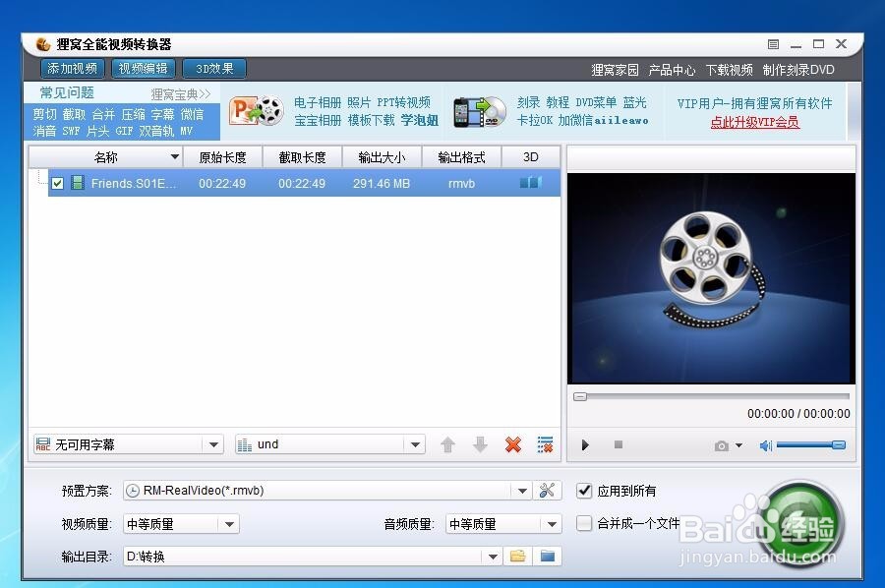Move the selected video down
Image resolution: width=885 pixels, height=588 pixels.
[x=480, y=444]
